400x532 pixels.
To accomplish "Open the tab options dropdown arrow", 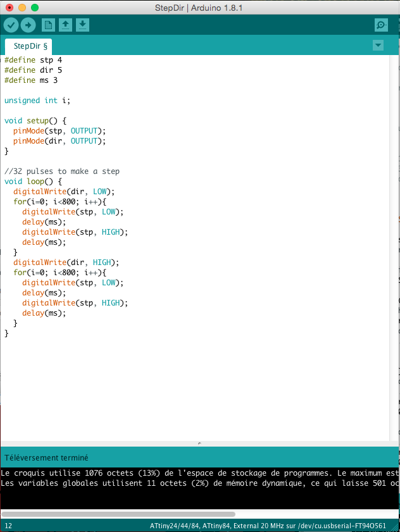I will (378, 46).
